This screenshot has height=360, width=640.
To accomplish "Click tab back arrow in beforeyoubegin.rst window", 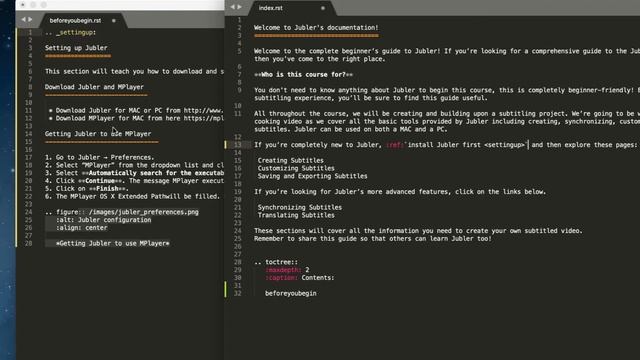I will pos(23,20).
